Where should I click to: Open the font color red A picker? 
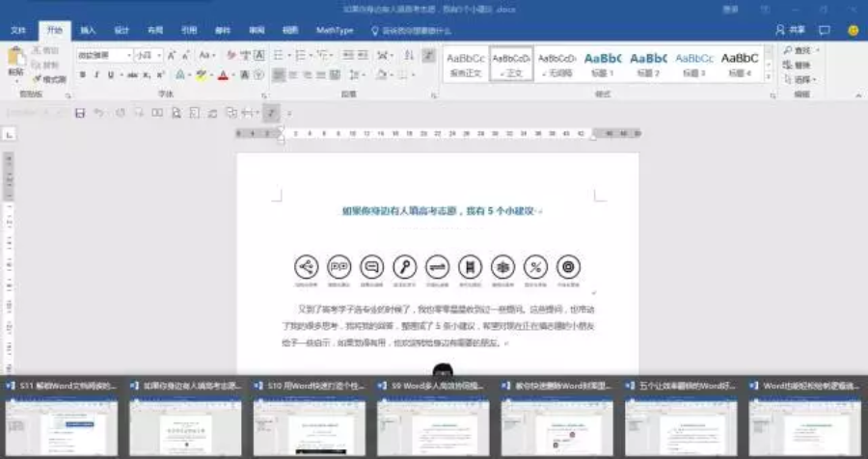223,75
